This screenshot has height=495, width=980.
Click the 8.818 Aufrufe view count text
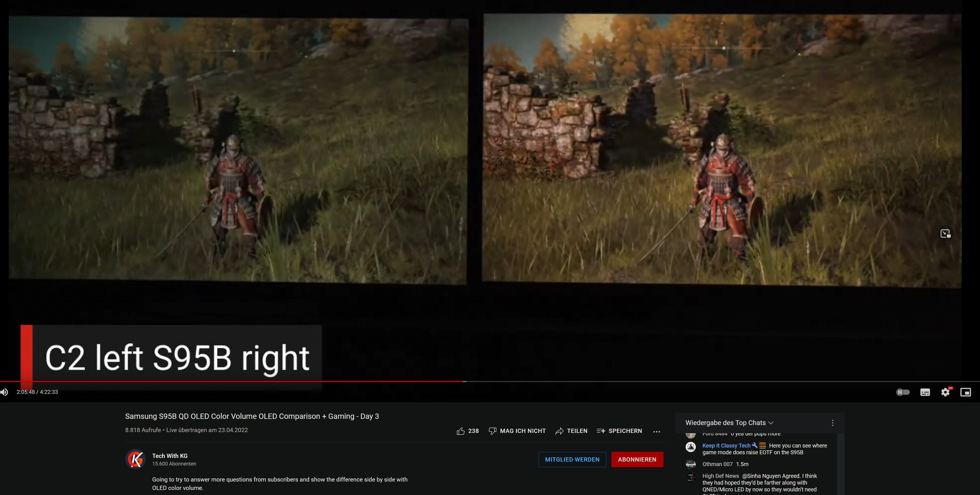point(143,430)
